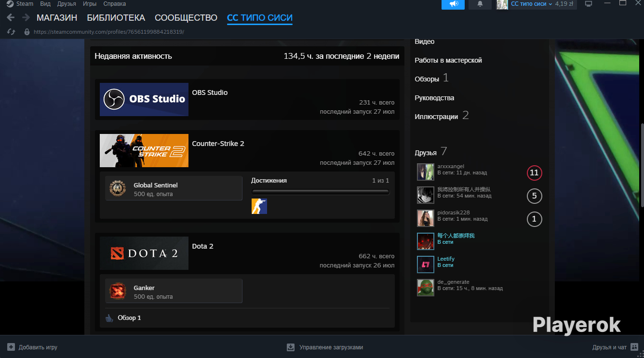Open the Игры menu
Viewport: 644px width, 358px height.
(90, 4)
